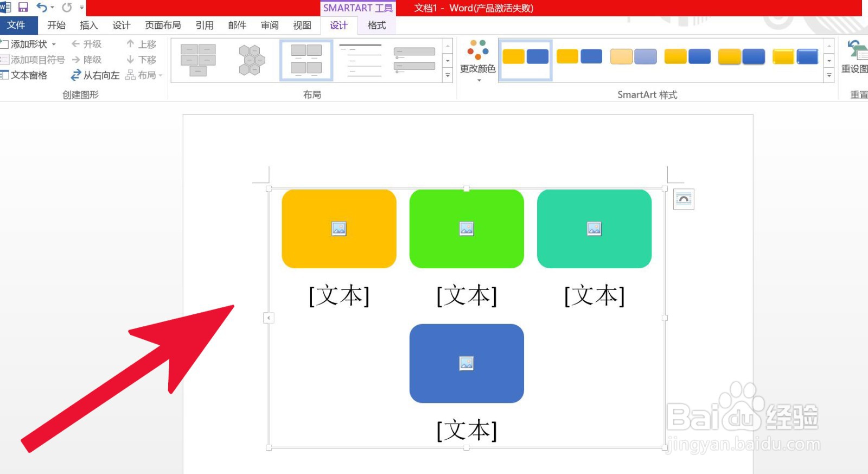The height and width of the screenshot is (474, 868).
Task: Select the first flat SmartArt style swatch
Action: (x=525, y=60)
